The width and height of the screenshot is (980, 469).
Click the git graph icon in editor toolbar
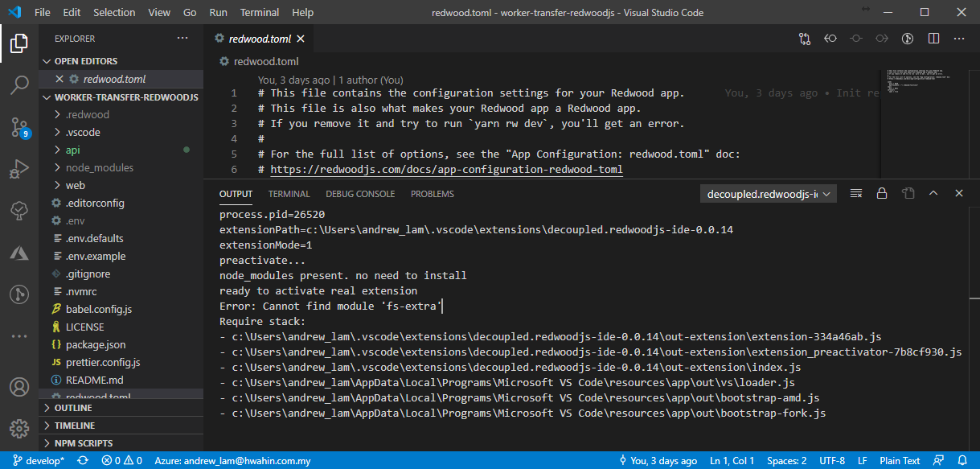[x=908, y=39]
